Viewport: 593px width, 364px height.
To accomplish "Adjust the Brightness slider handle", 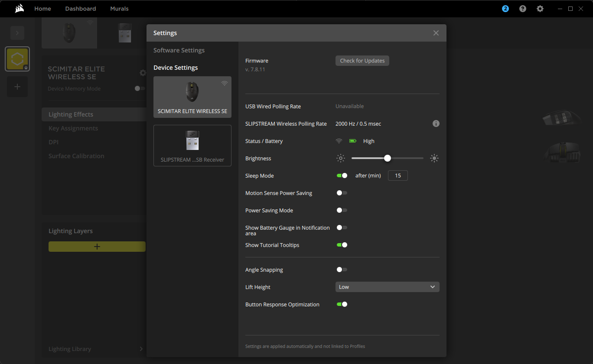I will [x=388, y=158].
